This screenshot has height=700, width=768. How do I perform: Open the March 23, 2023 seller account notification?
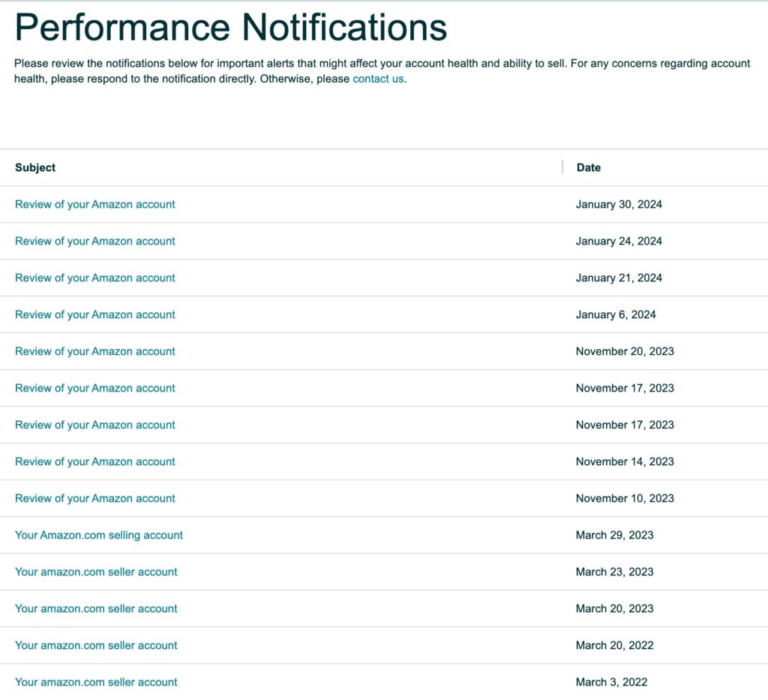point(96,572)
